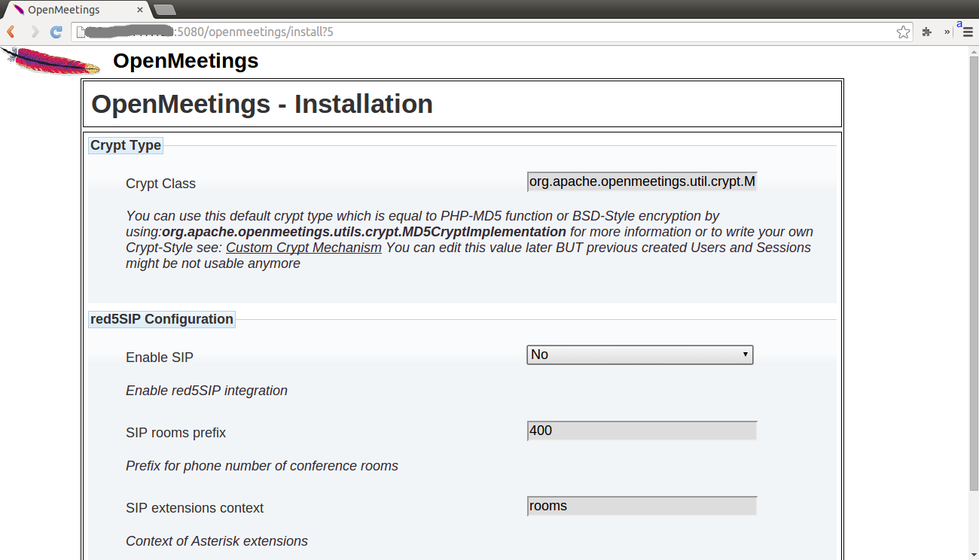979x560 pixels.
Task: Show hidden extensions with the chevron icon
Action: (x=947, y=32)
